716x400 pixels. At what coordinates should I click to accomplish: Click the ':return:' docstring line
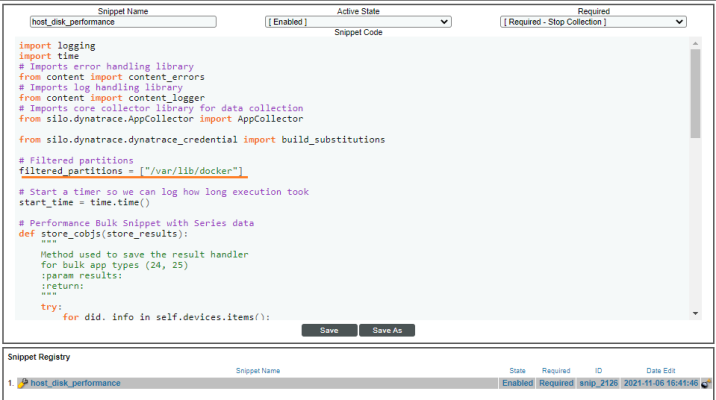tap(62, 286)
